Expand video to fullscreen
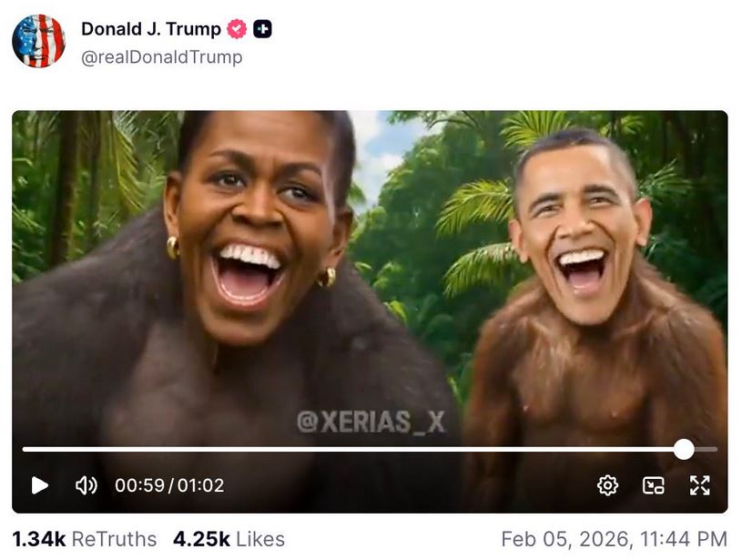 699,485
